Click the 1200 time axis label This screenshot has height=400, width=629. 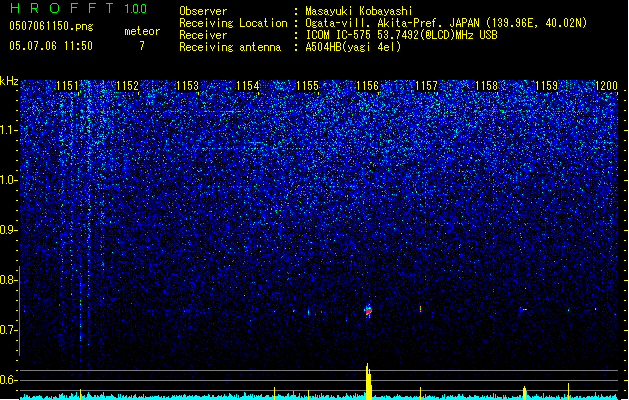pos(606,86)
